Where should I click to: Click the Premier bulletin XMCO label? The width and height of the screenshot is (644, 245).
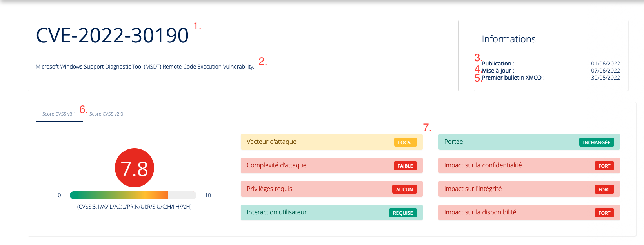pyautogui.click(x=513, y=78)
